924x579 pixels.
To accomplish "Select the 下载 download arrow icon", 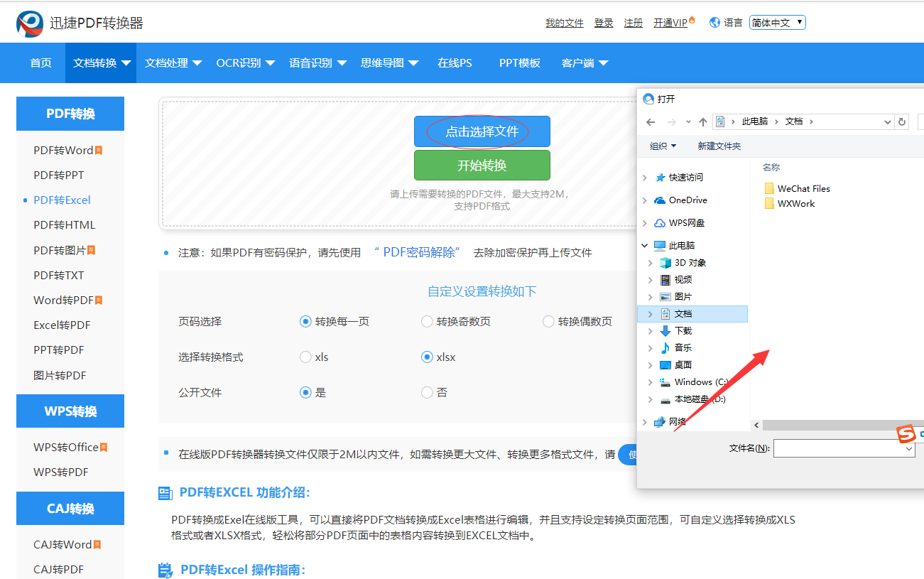I will 665,331.
